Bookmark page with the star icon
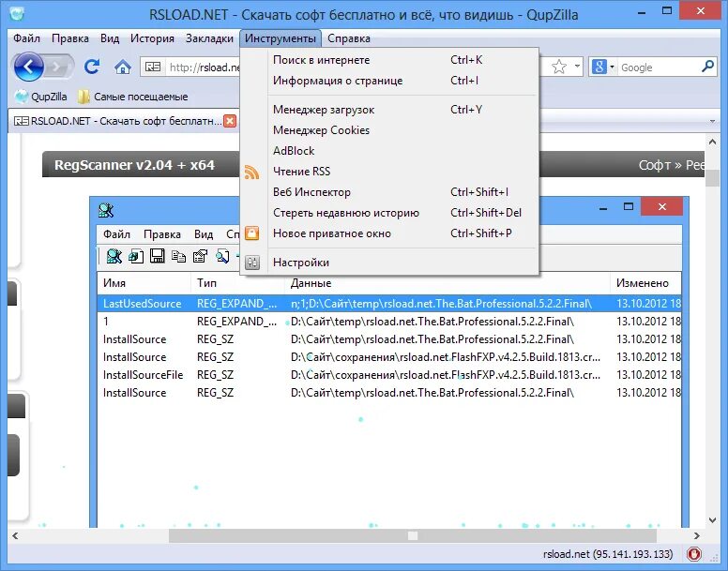 (x=558, y=68)
